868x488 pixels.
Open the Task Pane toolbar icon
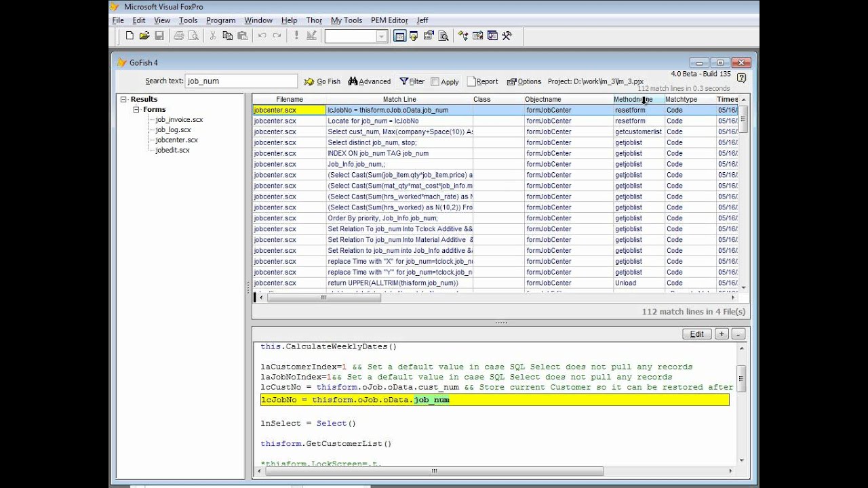pyautogui.click(x=492, y=36)
